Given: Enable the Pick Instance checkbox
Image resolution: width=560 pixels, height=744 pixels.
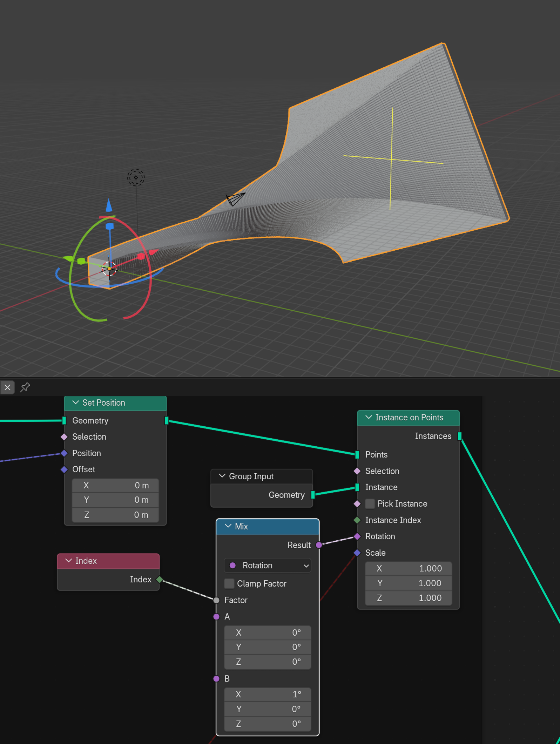Looking at the screenshot, I should (x=370, y=504).
